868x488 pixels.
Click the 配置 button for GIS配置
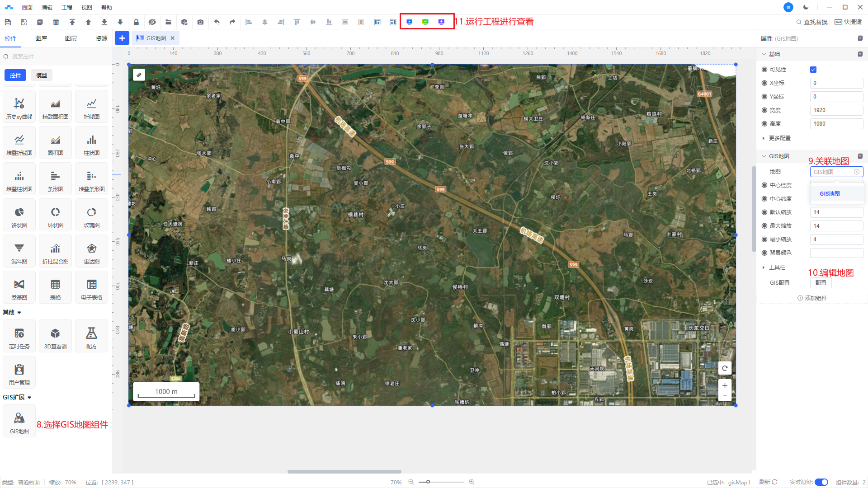[821, 283]
